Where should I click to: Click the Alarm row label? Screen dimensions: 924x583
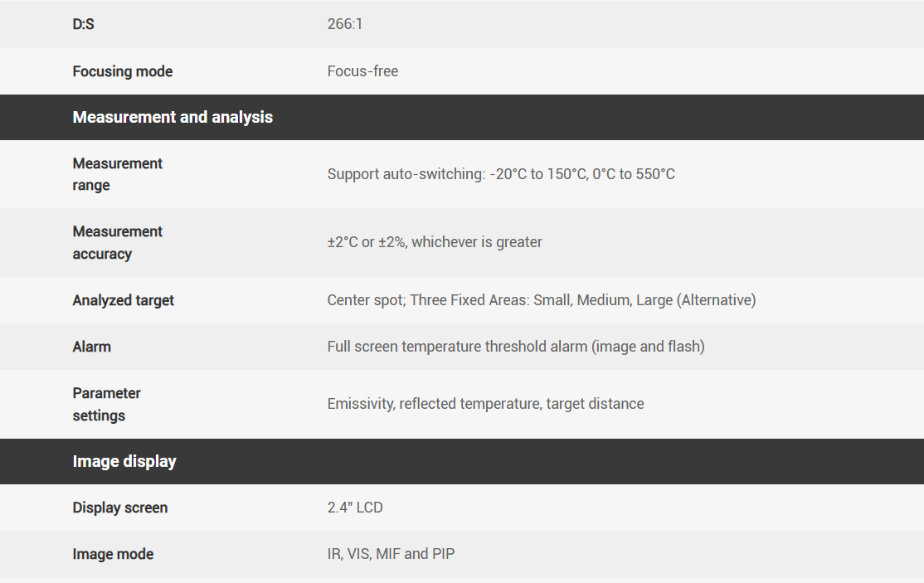91,347
